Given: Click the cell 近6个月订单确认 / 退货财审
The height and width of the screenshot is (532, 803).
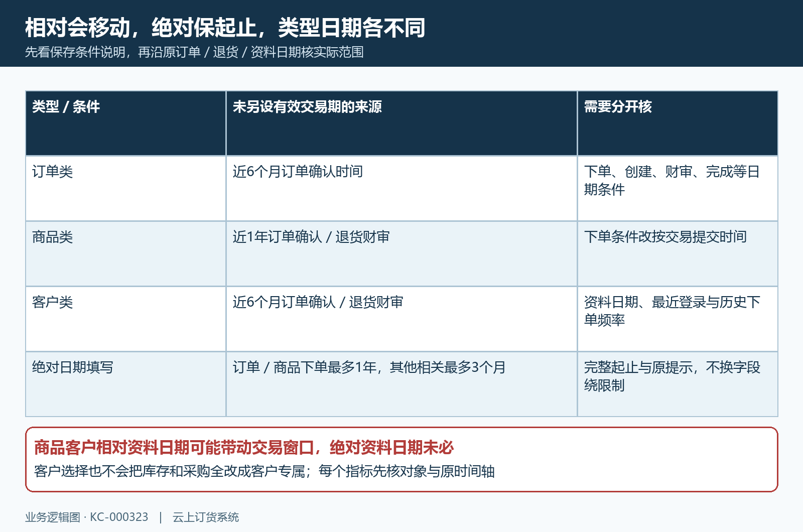Looking at the screenshot, I should (401, 319).
